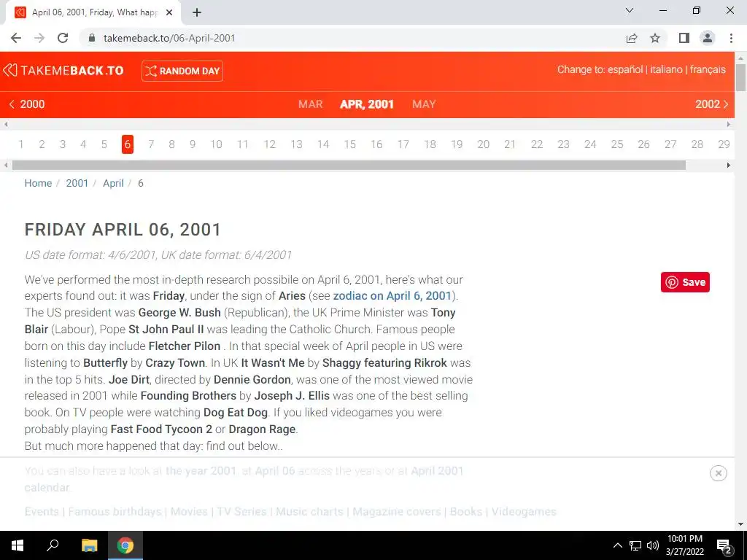This screenshot has height=560, width=747.
Task: Click lower date strip left scroll arrow
Action: pyautogui.click(x=6, y=166)
